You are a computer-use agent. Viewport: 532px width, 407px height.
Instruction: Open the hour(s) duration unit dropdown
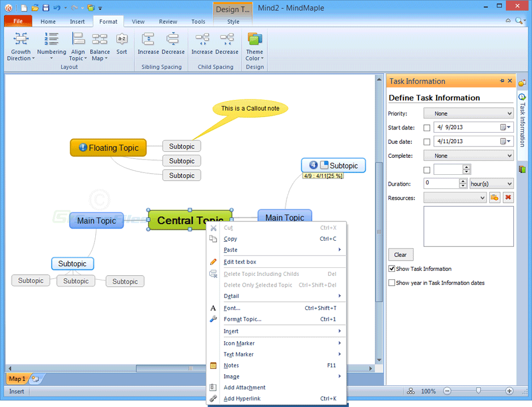click(491, 184)
